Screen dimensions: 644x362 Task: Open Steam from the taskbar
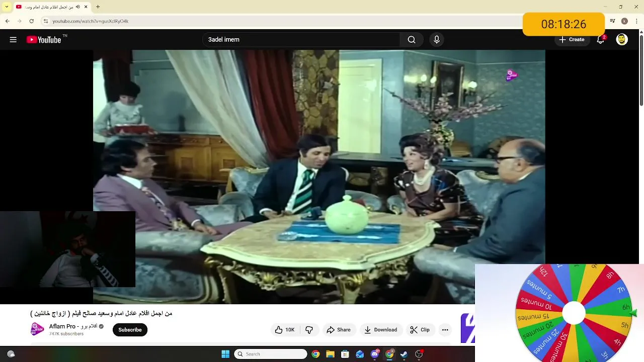(404, 354)
